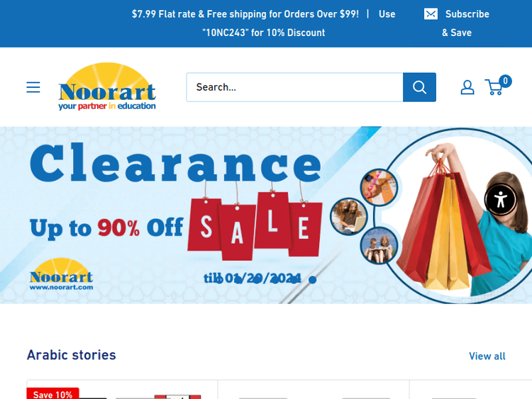
Task: Click the cart item count badge
Action: [x=505, y=81]
